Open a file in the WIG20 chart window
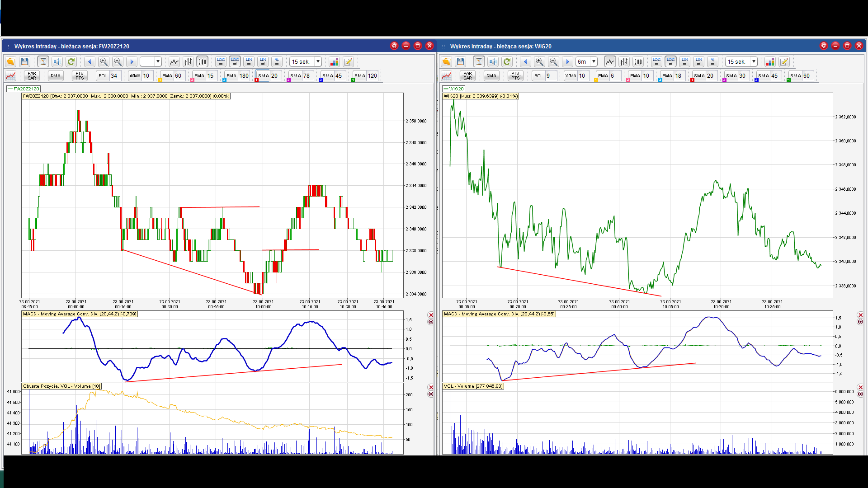Screen dimensions: 868x488 click(x=446, y=62)
